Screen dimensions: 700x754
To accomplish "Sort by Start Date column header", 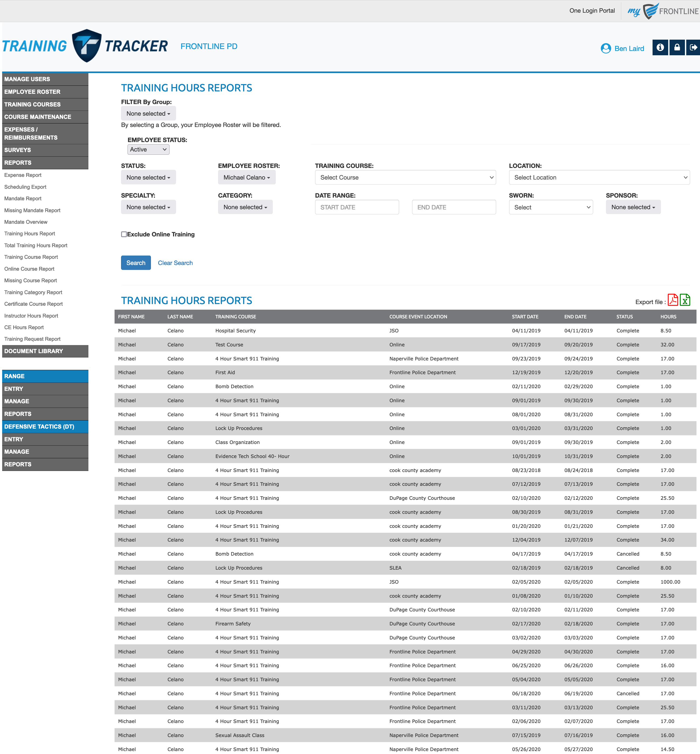I will point(525,317).
